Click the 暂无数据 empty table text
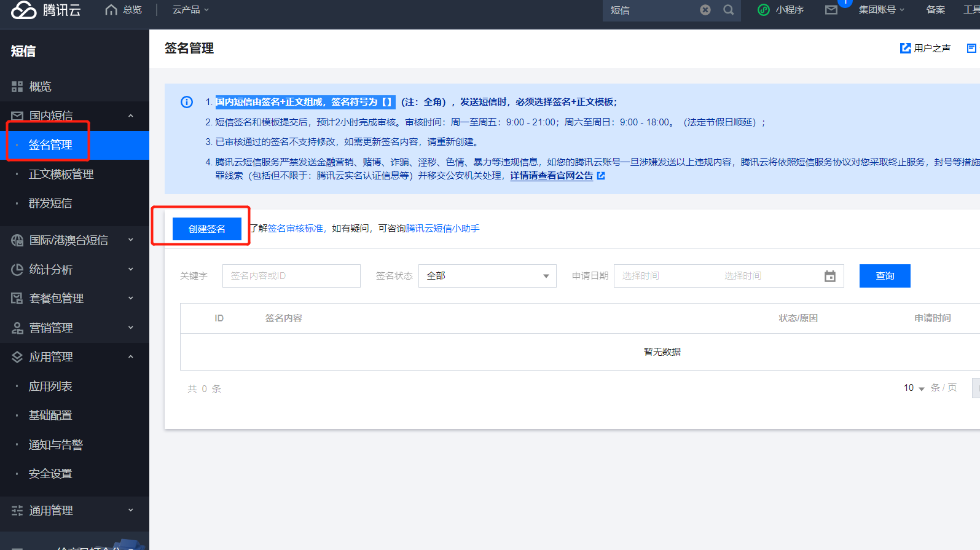 (x=662, y=352)
